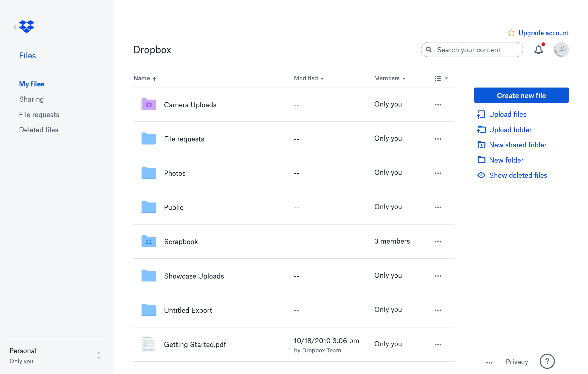Screen dimensions: 588x374
Task: Open the Camera Uploads folder name
Action: point(190,105)
